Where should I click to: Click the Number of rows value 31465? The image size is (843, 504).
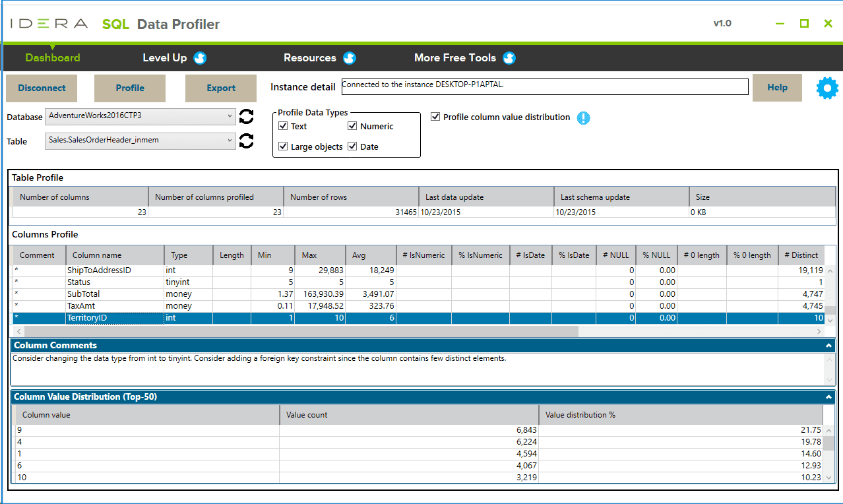(x=351, y=212)
